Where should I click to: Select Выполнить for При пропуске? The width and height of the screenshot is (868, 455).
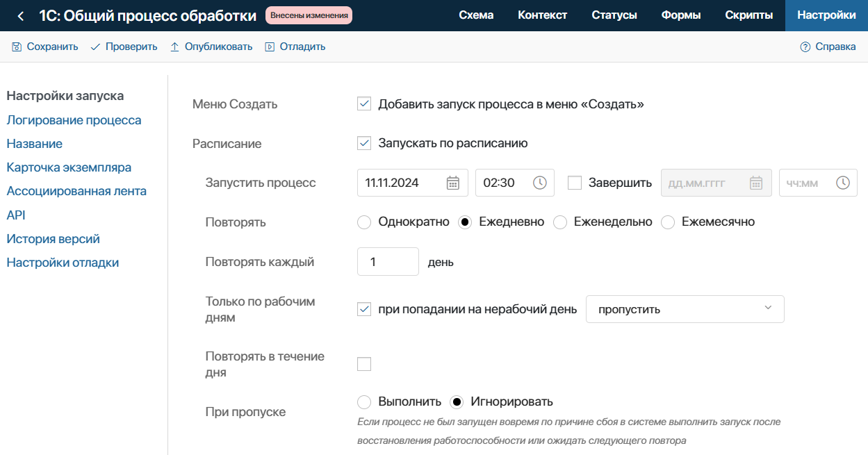pyautogui.click(x=364, y=402)
